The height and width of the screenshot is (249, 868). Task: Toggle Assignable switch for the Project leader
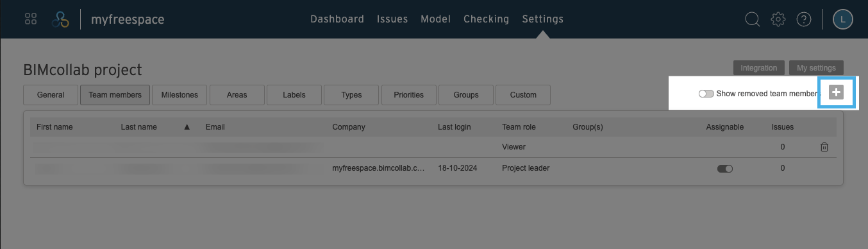point(725,168)
